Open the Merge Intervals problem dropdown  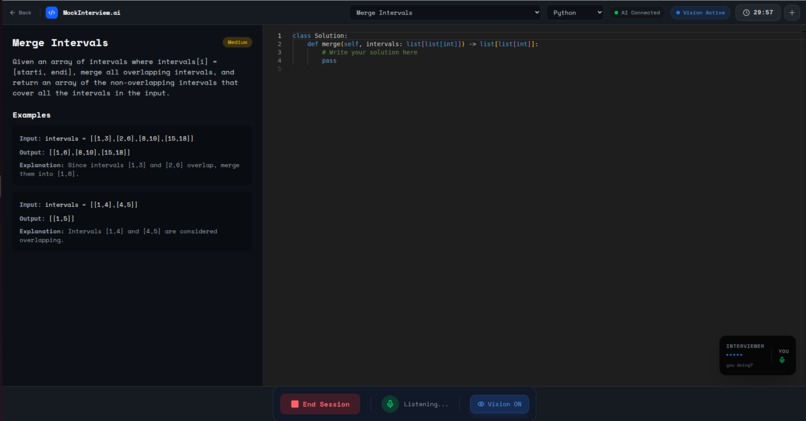tap(445, 13)
